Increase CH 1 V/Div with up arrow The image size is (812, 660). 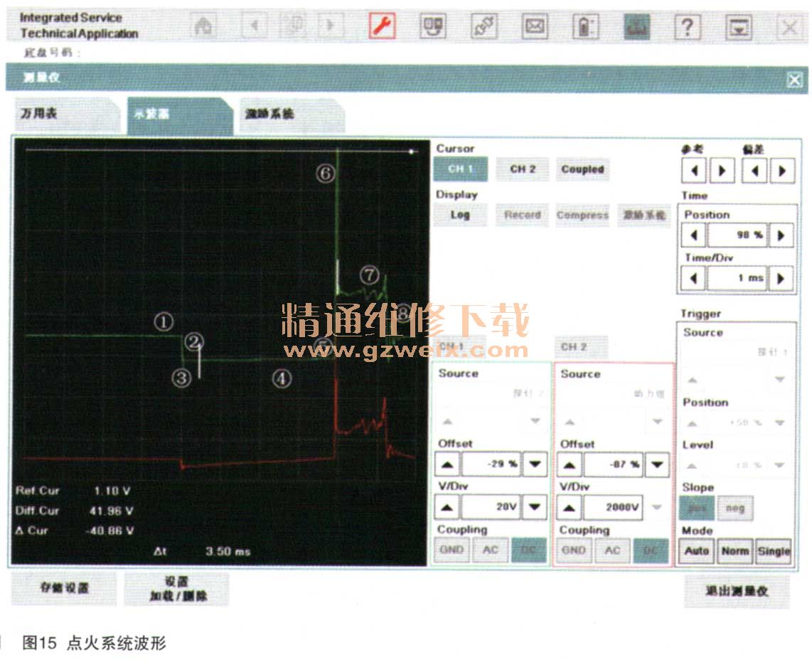pos(447,506)
